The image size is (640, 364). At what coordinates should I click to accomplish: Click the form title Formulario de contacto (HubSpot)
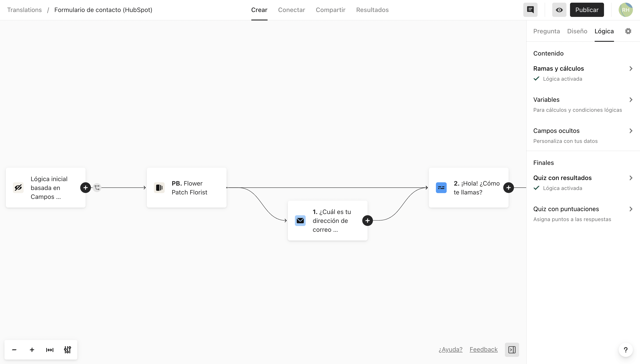[x=103, y=10]
